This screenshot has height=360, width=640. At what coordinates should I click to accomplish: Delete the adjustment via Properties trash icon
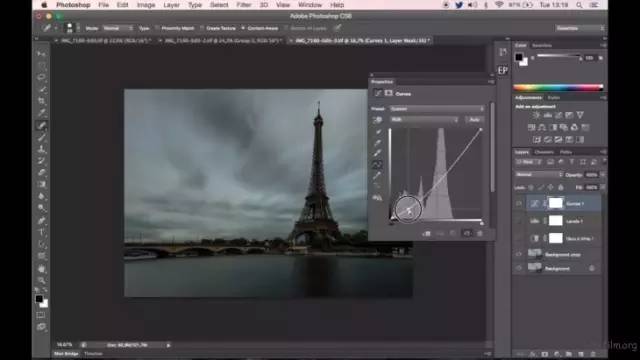(x=480, y=233)
